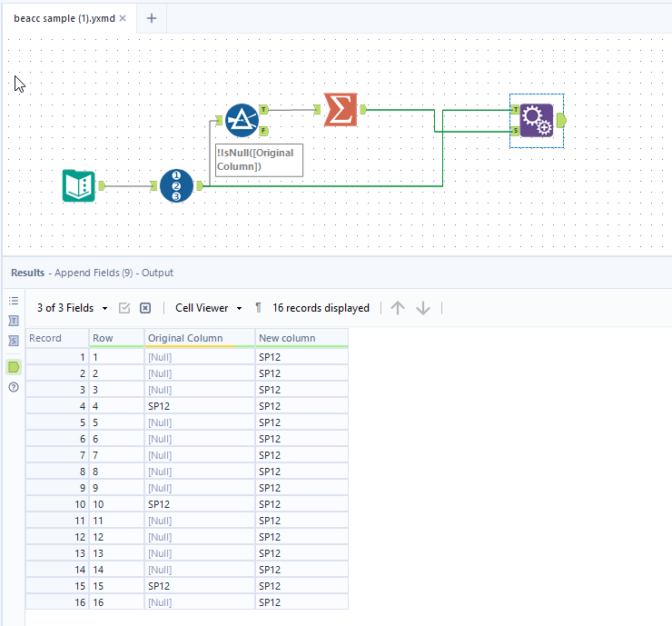This screenshot has width=672, height=626.
Task: Close the beacc sample workflow tab
Action: [x=123, y=18]
